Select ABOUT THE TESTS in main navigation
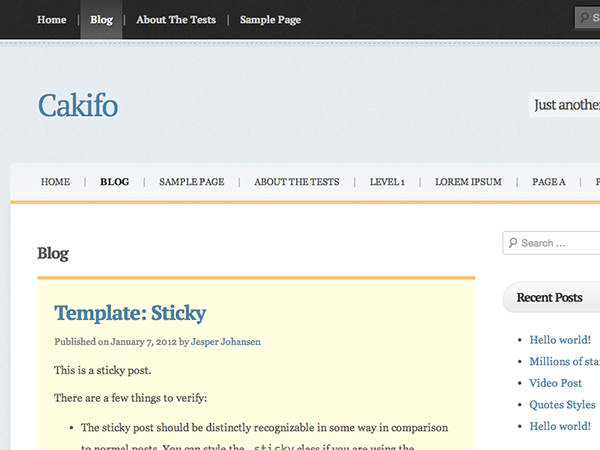600x450 pixels. point(297,182)
